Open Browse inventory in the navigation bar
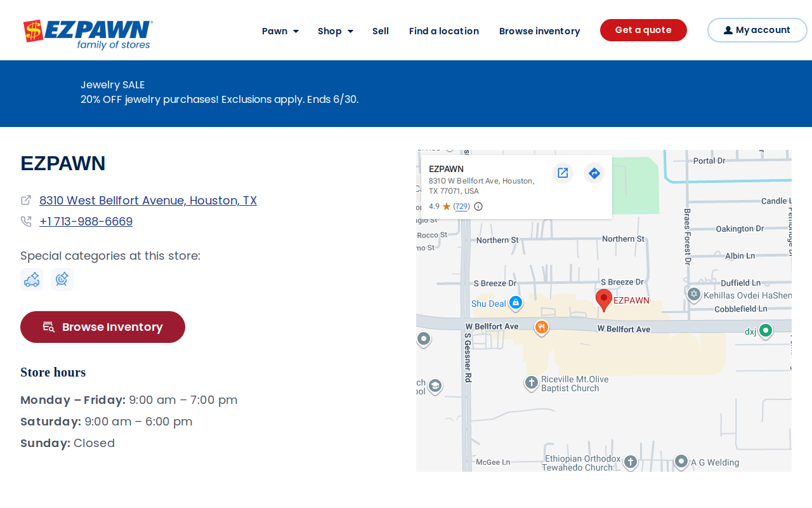Screen dimensions: 812x508 click(x=539, y=31)
